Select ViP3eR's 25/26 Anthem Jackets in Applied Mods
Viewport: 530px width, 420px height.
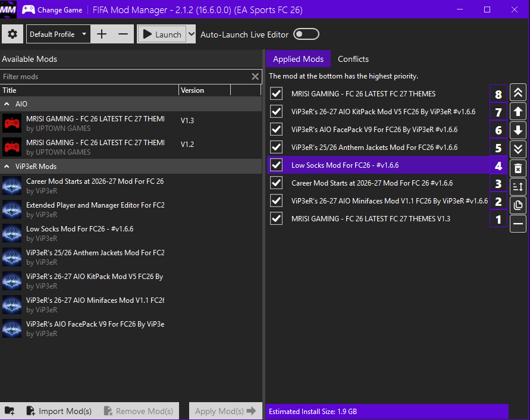point(375,148)
